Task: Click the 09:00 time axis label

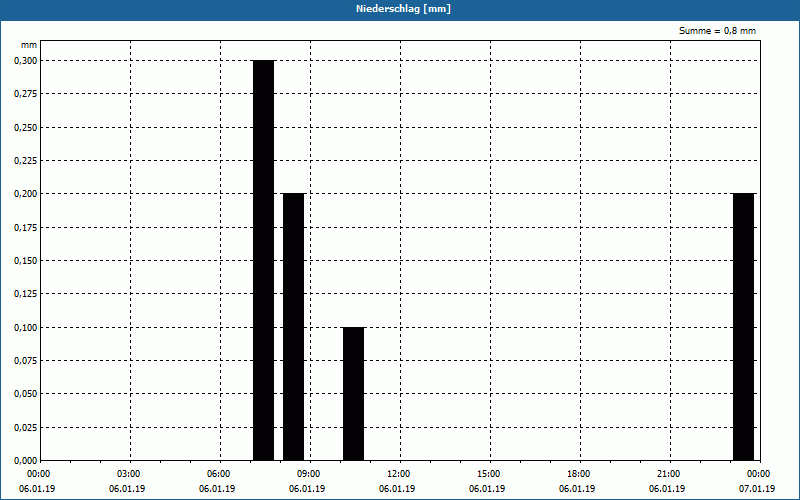Action: [310, 474]
